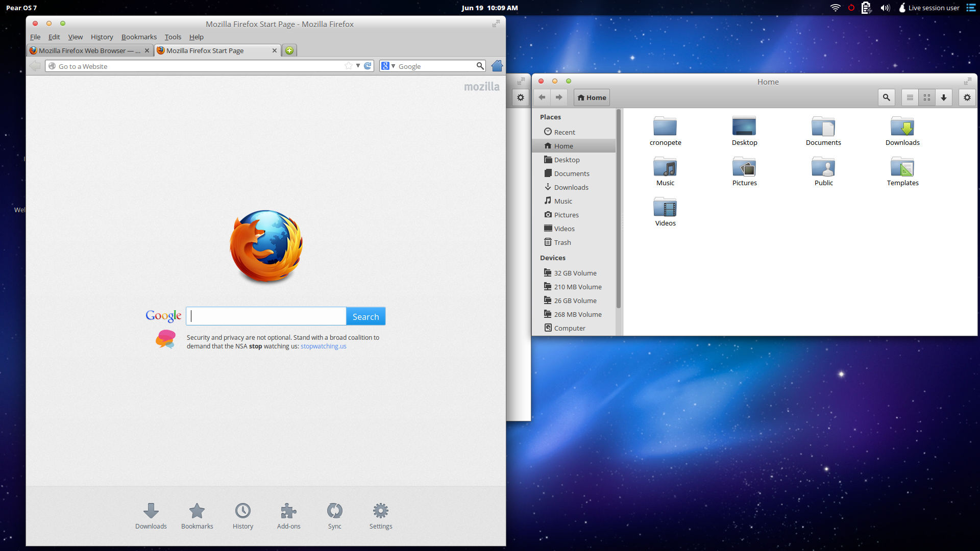Image resolution: width=980 pixels, height=551 pixels.
Task: Click the clock Jun 19 10:09 AM
Action: click(489, 8)
